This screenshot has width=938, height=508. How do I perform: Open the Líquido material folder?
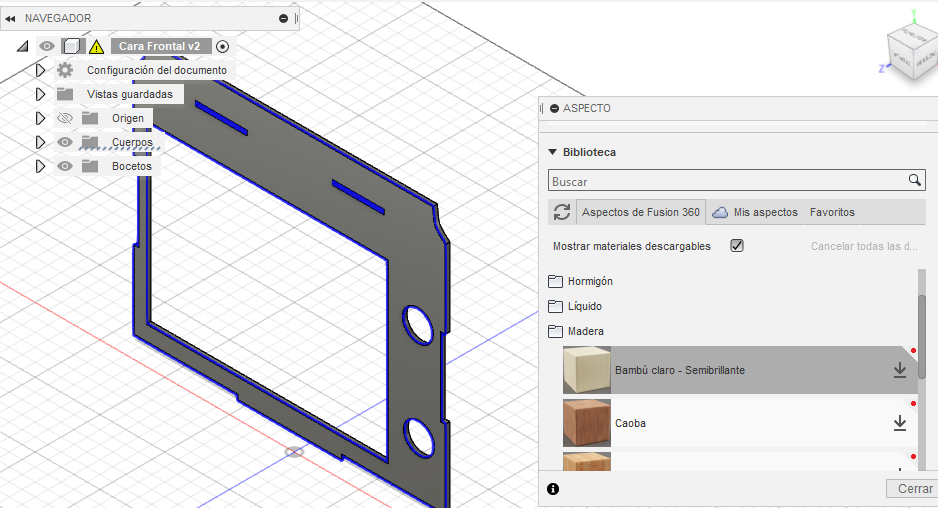pyautogui.click(x=584, y=306)
